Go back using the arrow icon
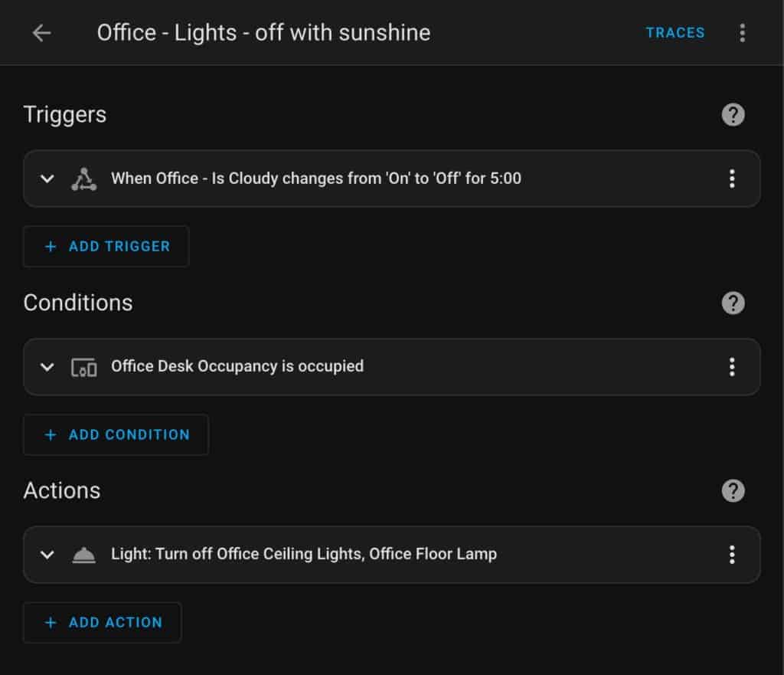The height and width of the screenshot is (675, 784). (41, 33)
